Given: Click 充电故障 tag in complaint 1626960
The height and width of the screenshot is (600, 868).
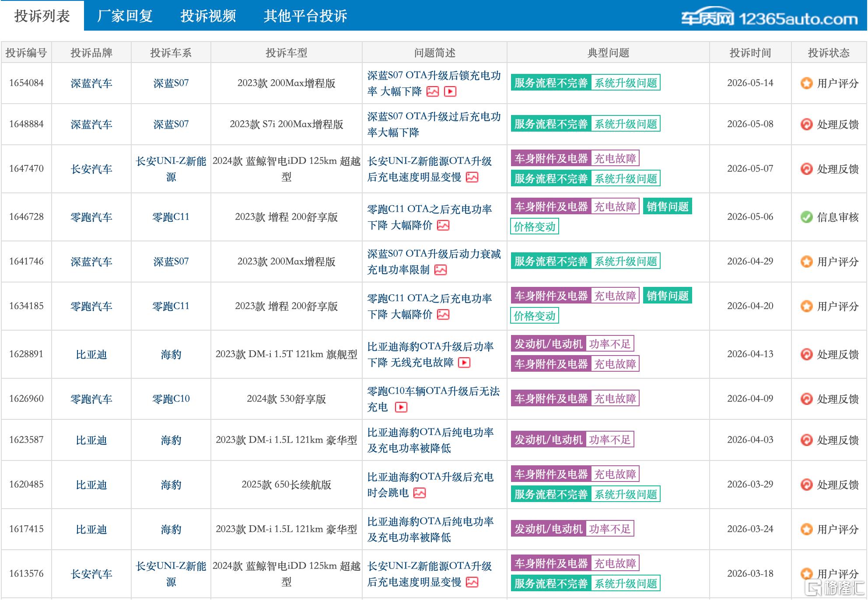Looking at the screenshot, I should (615, 398).
